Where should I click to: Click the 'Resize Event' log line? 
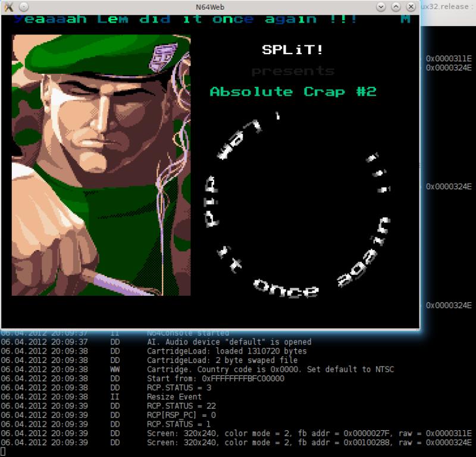[174, 396]
